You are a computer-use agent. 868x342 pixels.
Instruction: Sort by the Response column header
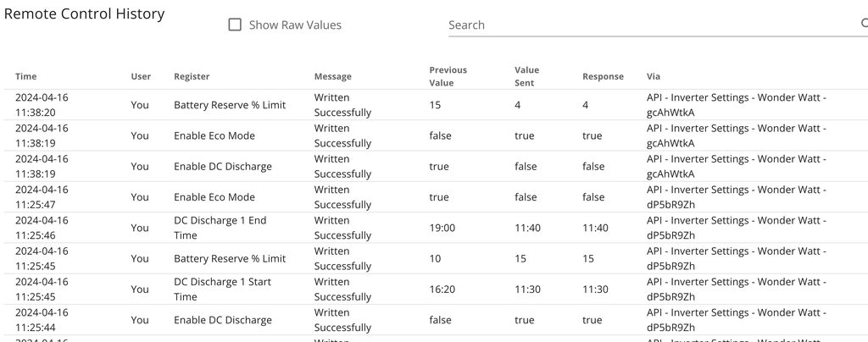[603, 77]
